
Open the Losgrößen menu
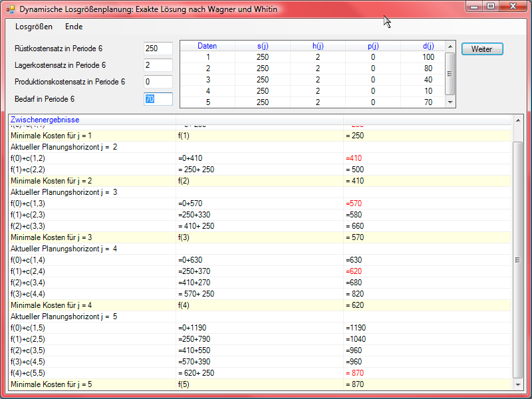34,27
